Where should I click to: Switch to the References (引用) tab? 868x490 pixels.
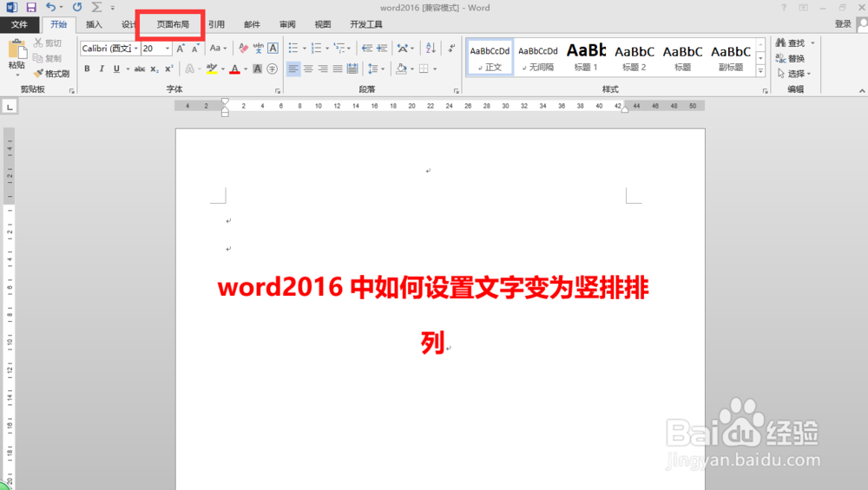(216, 24)
